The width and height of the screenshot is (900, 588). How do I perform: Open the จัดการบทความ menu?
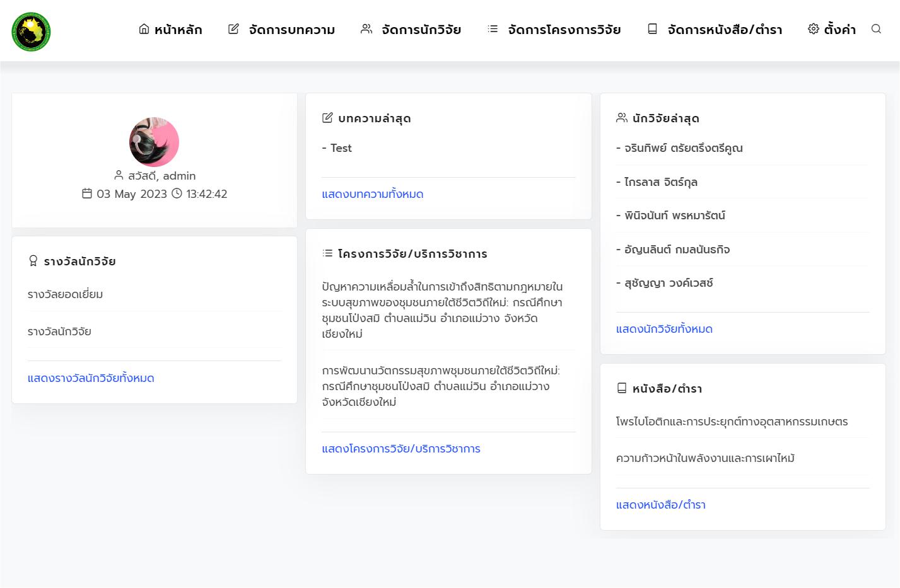point(291,30)
